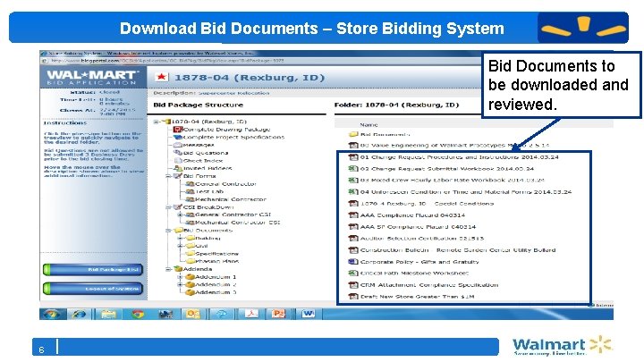This screenshot has width=644, height=362.
Task: Collapse the Addenda tree node
Action: click(x=168, y=269)
